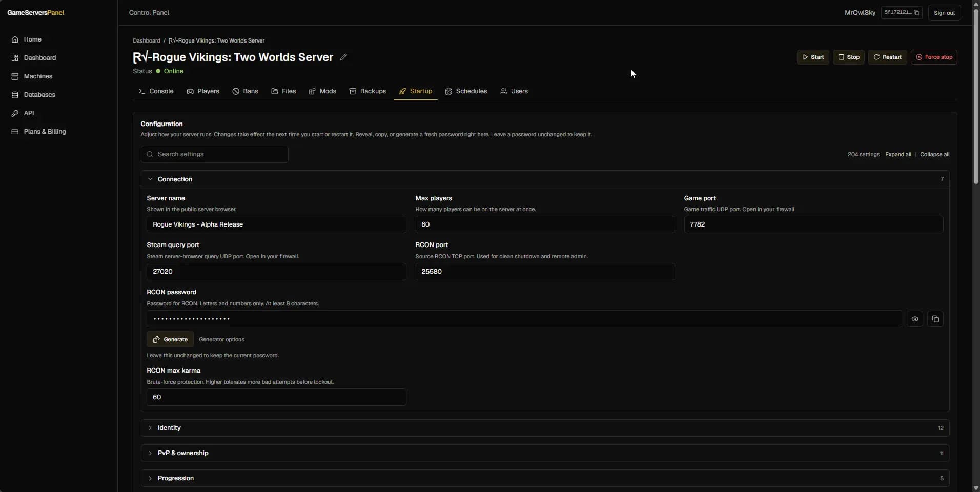This screenshot has height=492, width=980.
Task: Expand the Progression section
Action: point(545,478)
